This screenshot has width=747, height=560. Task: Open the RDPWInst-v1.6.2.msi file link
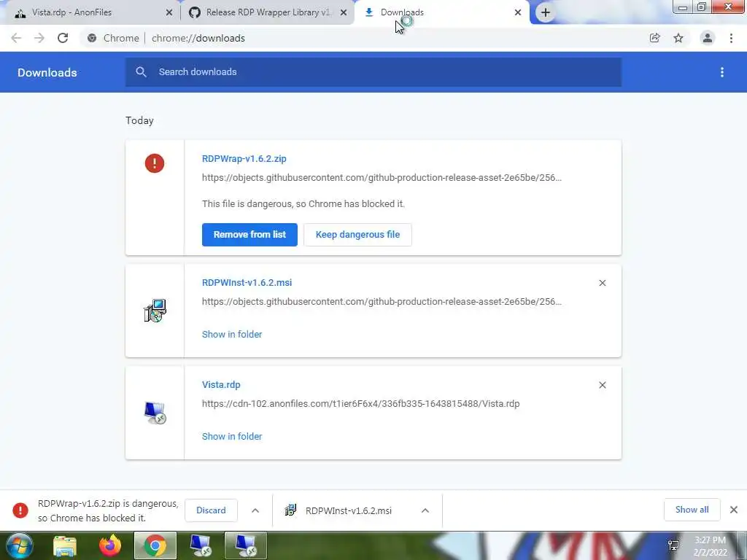click(247, 282)
